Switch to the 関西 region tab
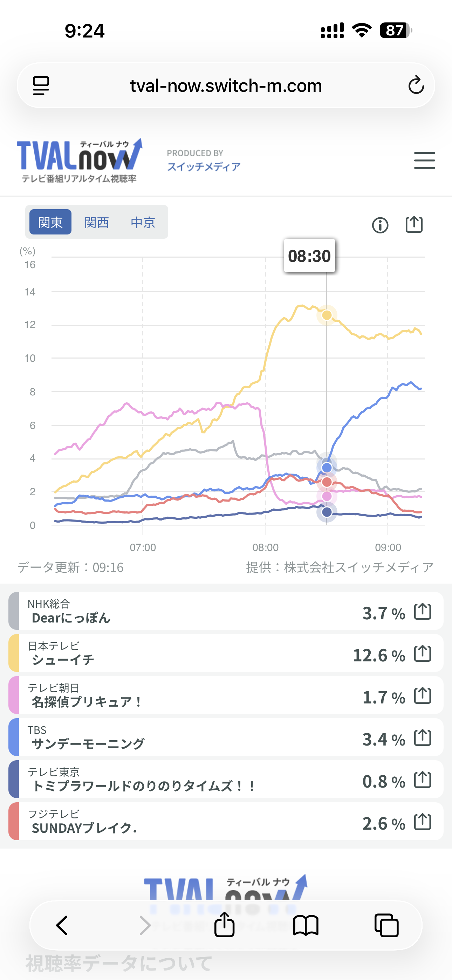This screenshot has height=980, width=452. click(x=97, y=222)
